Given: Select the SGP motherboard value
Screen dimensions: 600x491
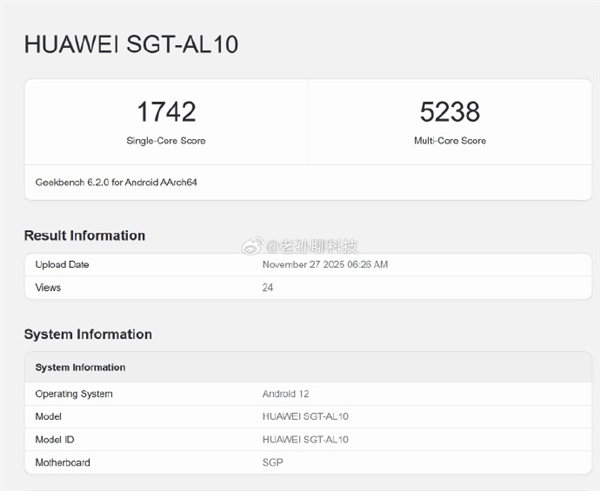Looking at the screenshot, I should coord(273,463).
